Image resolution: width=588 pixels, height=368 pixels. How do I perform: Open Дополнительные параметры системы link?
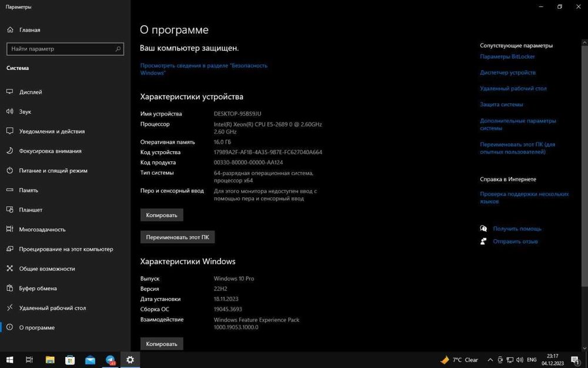(x=518, y=124)
